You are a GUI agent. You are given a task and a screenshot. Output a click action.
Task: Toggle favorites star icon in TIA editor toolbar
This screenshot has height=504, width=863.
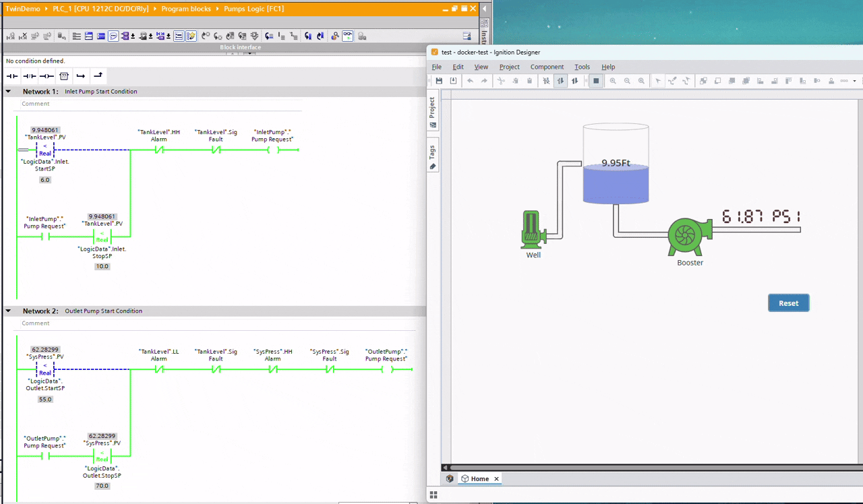[191, 36]
